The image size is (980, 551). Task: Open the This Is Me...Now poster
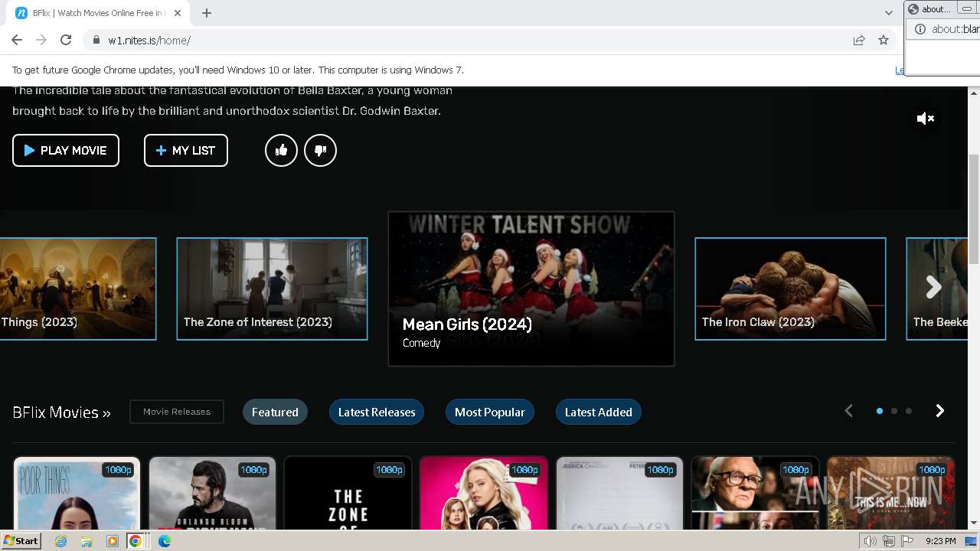890,493
